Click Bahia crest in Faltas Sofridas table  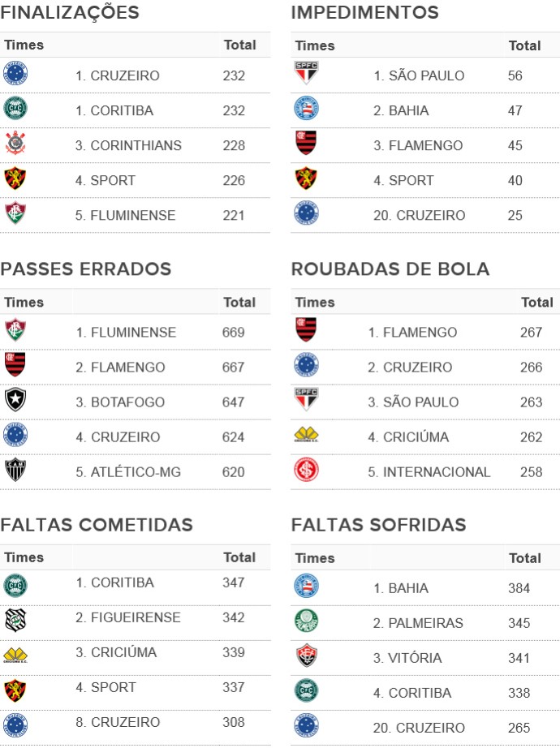pyautogui.click(x=306, y=586)
